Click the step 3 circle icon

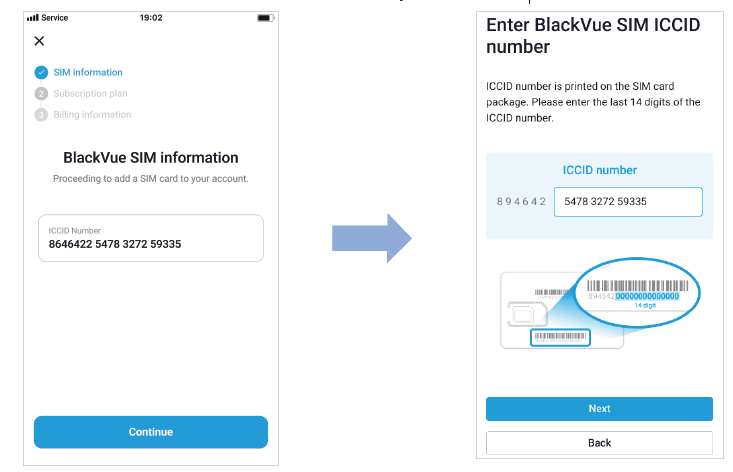point(41,115)
